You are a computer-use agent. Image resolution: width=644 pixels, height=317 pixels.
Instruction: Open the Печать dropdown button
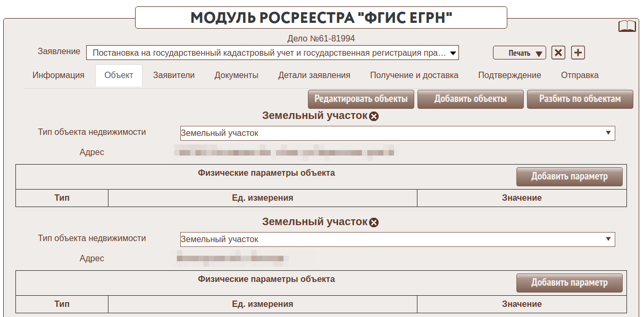tap(520, 53)
